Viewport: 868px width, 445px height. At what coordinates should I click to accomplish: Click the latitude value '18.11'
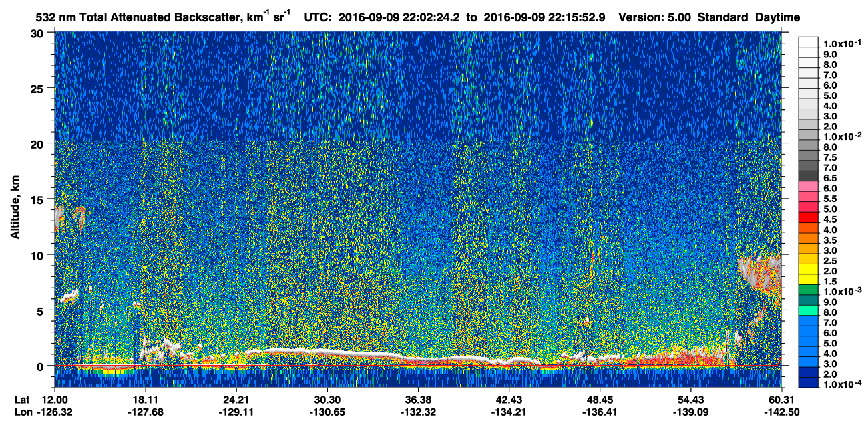point(146,400)
